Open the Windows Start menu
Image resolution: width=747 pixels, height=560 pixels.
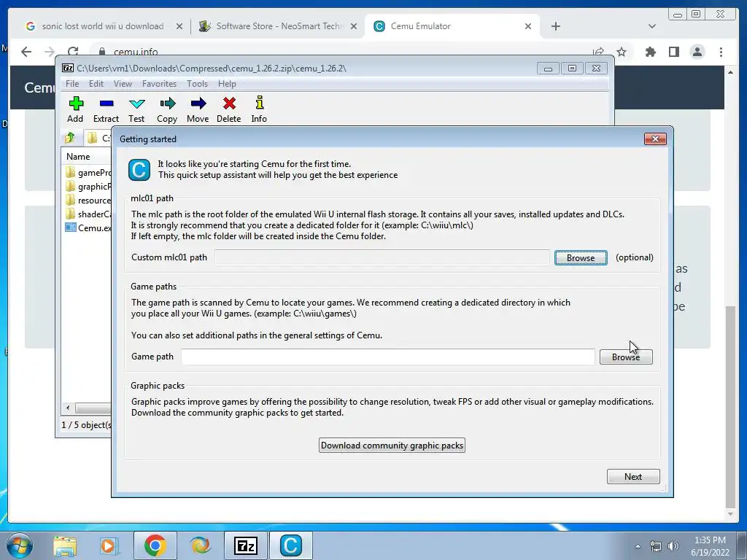tap(18, 545)
